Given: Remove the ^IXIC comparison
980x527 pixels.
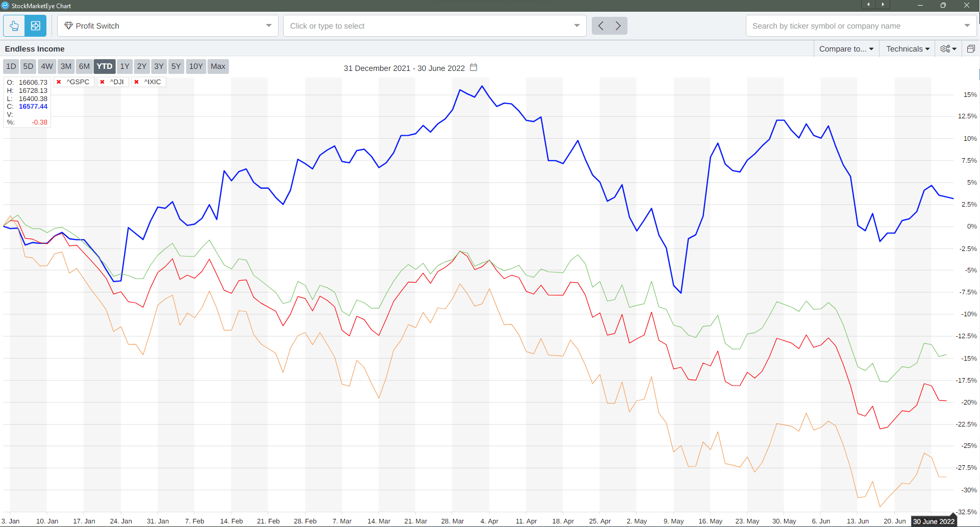Looking at the screenshot, I should (x=136, y=82).
